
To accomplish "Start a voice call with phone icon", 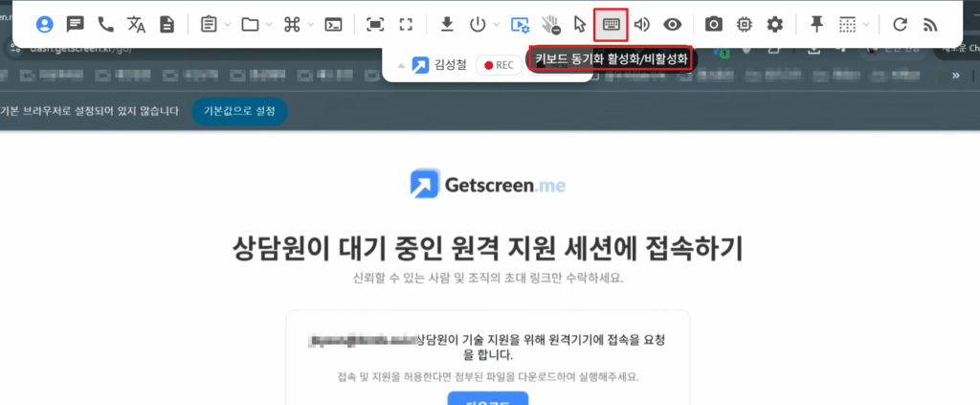I will (105, 24).
